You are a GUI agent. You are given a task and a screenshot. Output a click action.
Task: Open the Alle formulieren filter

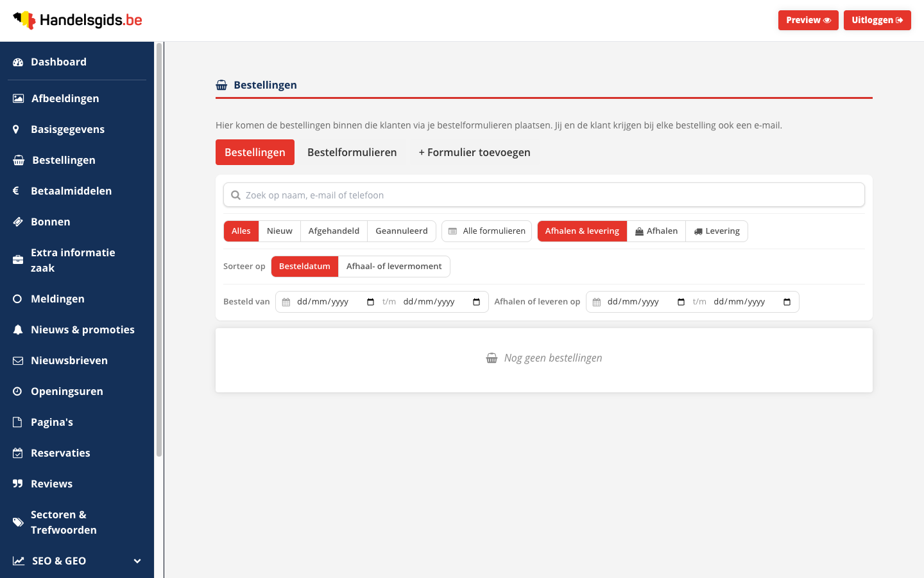[487, 231]
